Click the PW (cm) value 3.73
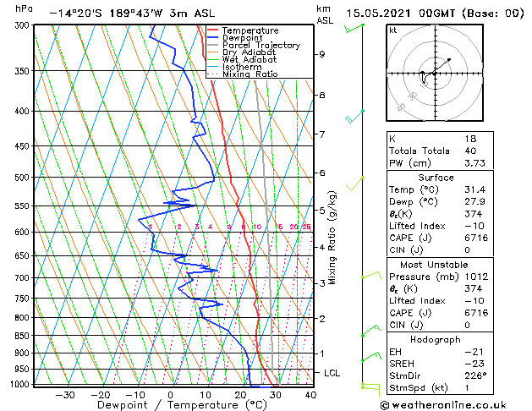Viewport: 532px width, 411px height. (x=474, y=163)
